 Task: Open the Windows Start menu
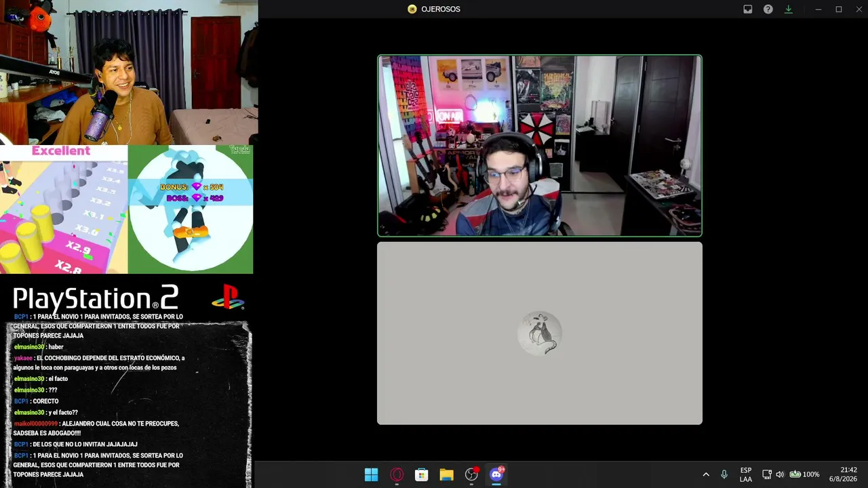(x=371, y=474)
